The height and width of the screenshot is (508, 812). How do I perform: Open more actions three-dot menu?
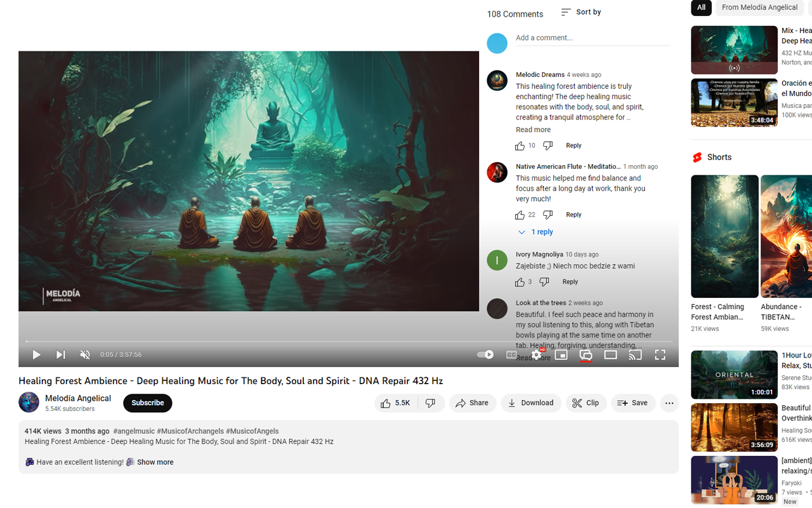coord(669,403)
